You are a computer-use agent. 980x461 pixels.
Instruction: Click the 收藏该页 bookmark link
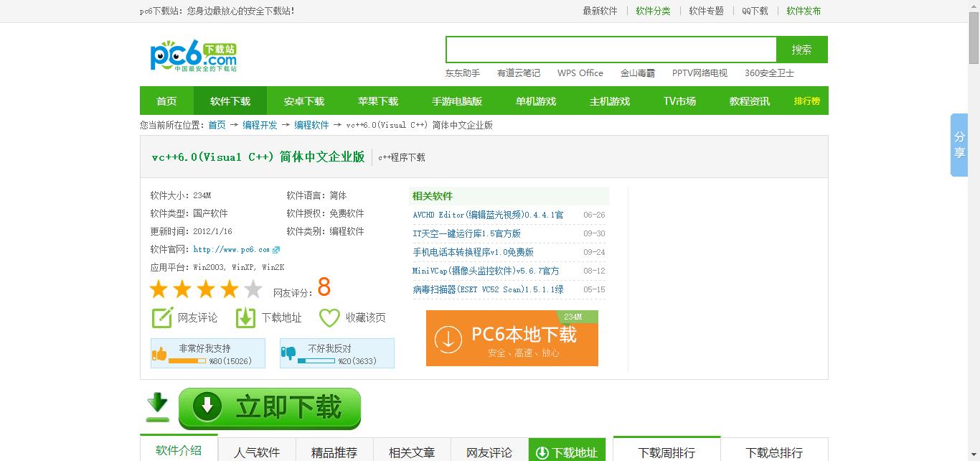(x=365, y=317)
